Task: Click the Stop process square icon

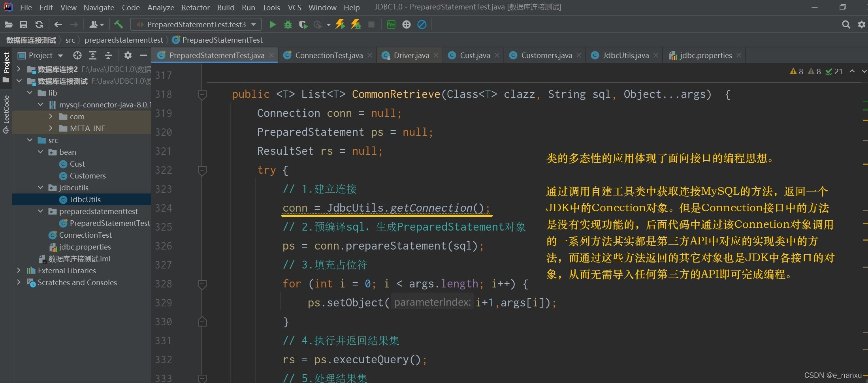Action: click(x=371, y=24)
